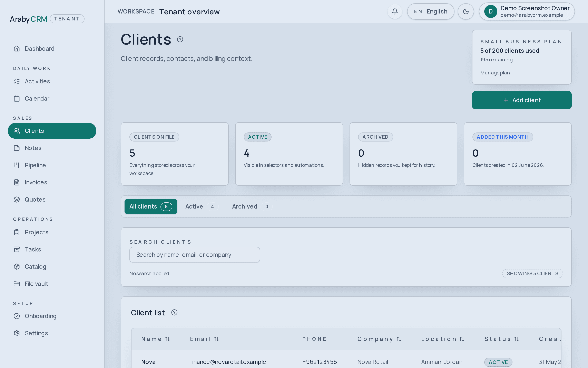Image resolution: width=588 pixels, height=368 pixels.
Task: Open Notes in the sidebar
Action: (52, 148)
